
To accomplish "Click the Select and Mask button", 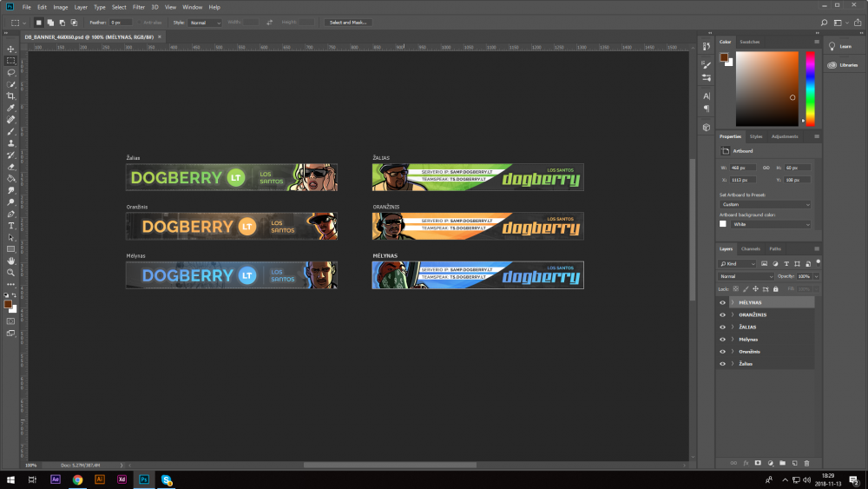I will click(x=348, y=23).
